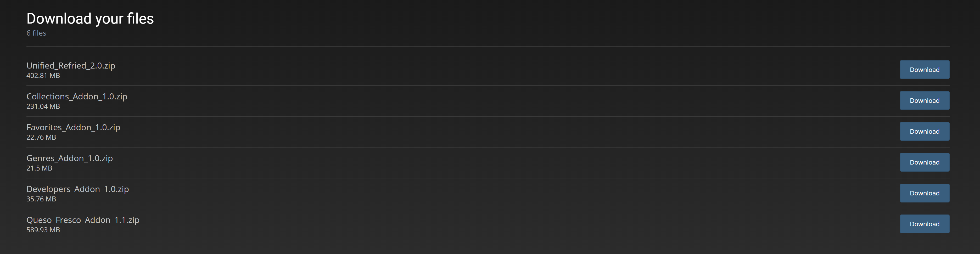This screenshot has width=980, height=254.
Task: Download Collections_Addon_1.0.zip
Action: point(924,100)
